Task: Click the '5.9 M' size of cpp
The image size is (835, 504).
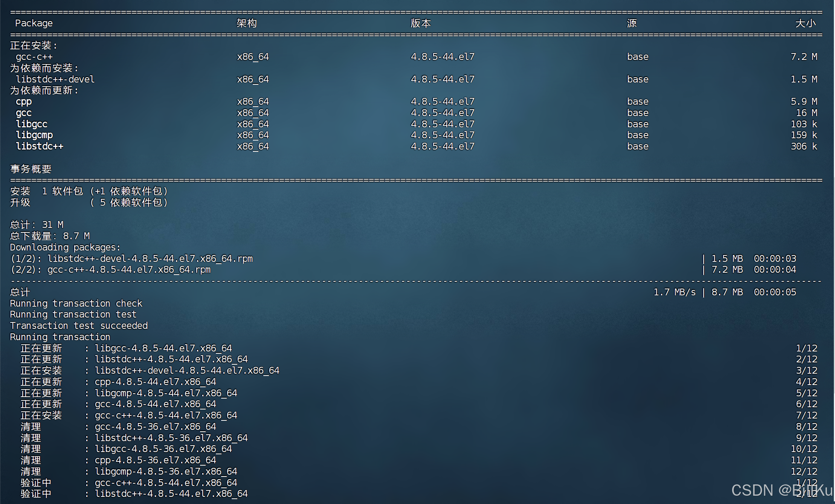Action: point(804,102)
